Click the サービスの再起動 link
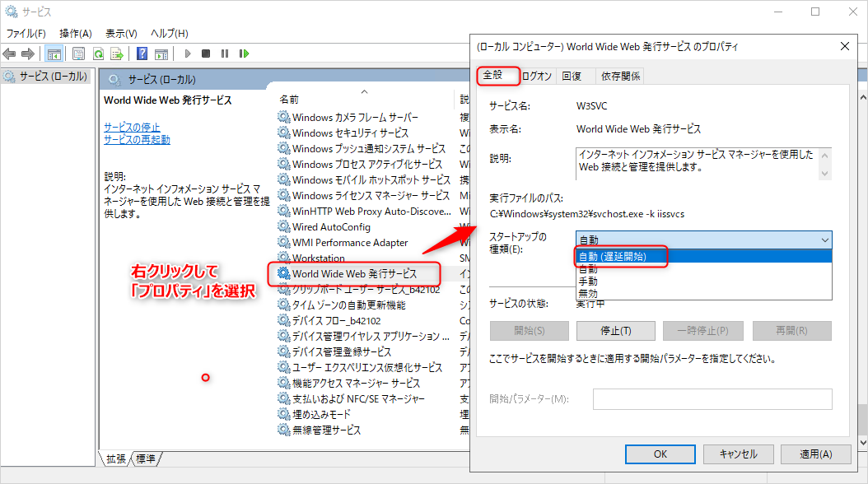This screenshot has width=868, height=484. 137,139
